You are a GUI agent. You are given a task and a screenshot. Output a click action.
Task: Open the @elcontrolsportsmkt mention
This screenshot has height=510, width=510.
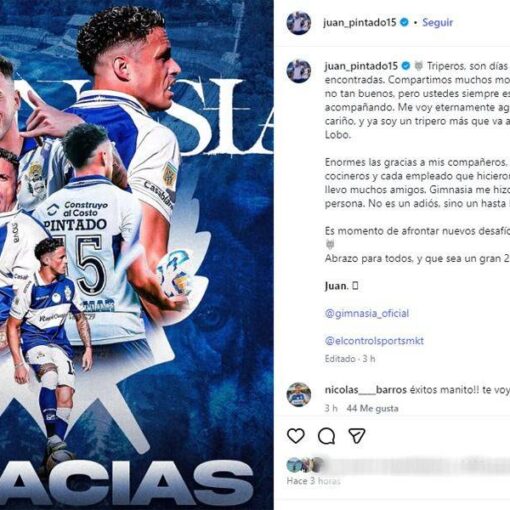[x=374, y=341]
